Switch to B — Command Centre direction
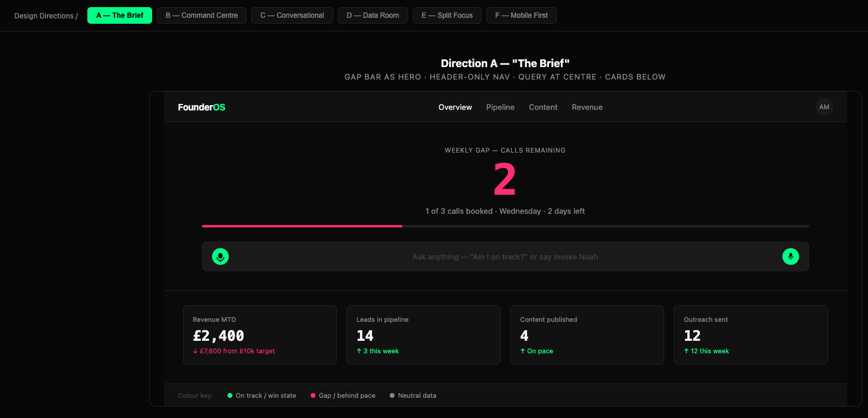Image resolution: width=868 pixels, height=418 pixels. [x=201, y=15]
